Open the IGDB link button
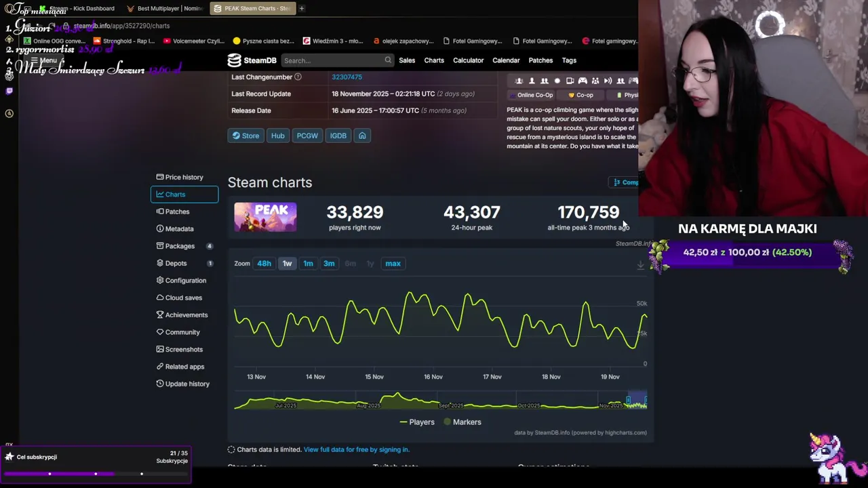The height and width of the screenshot is (488, 868). (338, 136)
